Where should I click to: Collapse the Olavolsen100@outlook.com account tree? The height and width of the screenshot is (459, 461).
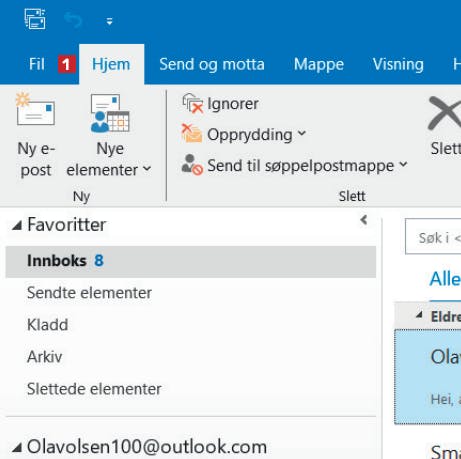(17, 447)
